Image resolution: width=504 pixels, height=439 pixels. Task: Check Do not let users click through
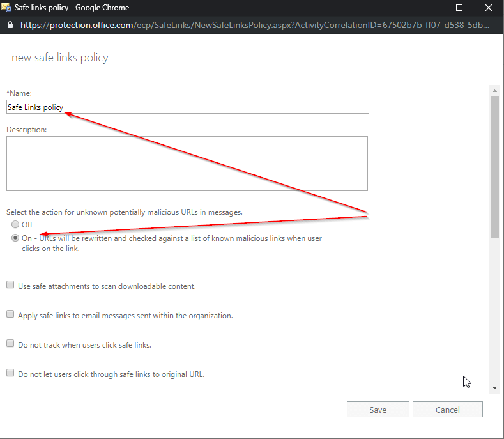pyautogui.click(x=10, y=373)
